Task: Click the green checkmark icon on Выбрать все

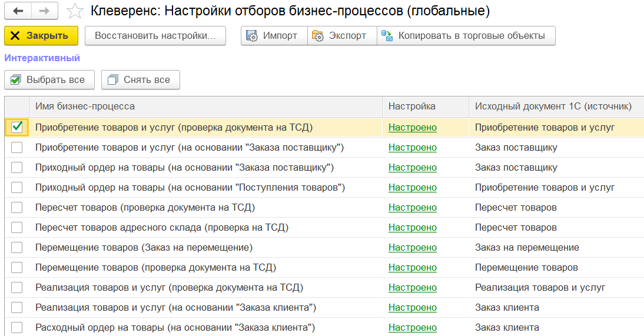Action: (x=16, y=79)
